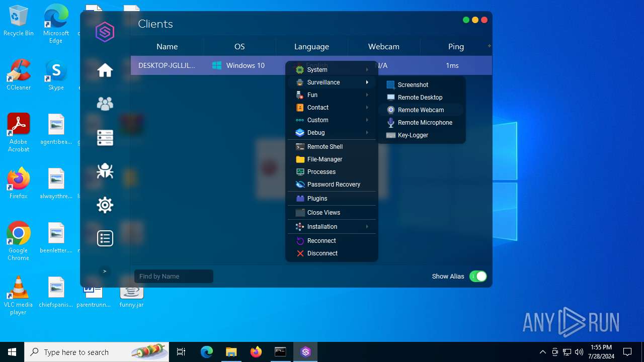Sort clients by Name column
This screenshot has height=362, width=644.
[x=167, y=46]
